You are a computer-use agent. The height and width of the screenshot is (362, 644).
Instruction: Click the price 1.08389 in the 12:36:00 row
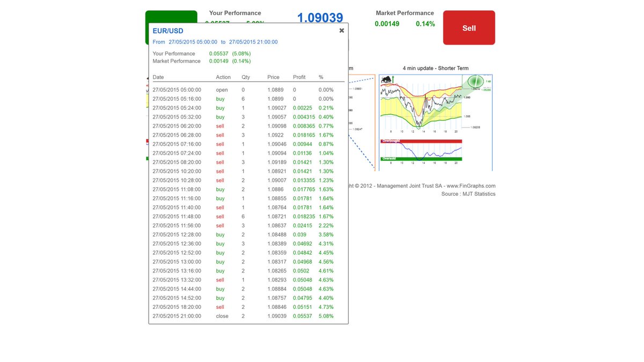pos(277,244)
